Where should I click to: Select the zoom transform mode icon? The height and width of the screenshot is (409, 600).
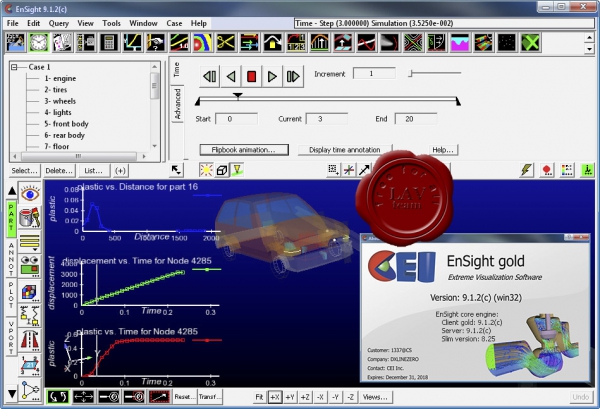(109, 397)
